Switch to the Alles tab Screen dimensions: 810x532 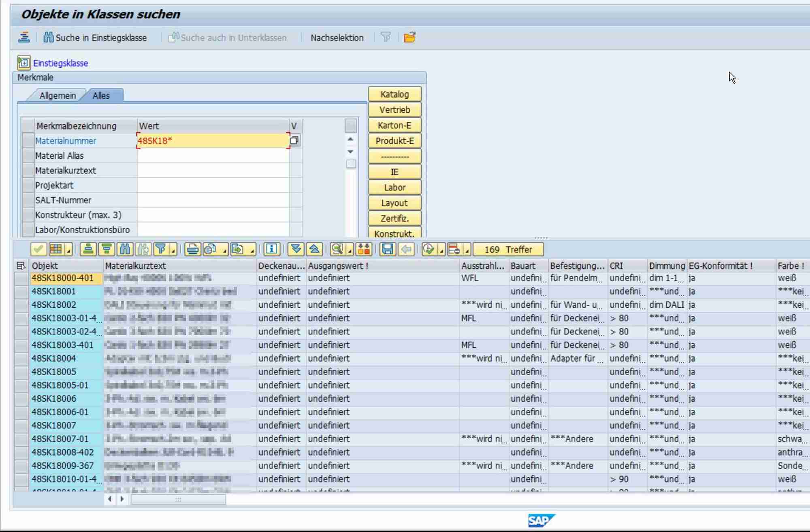click(x=101, y=96)
